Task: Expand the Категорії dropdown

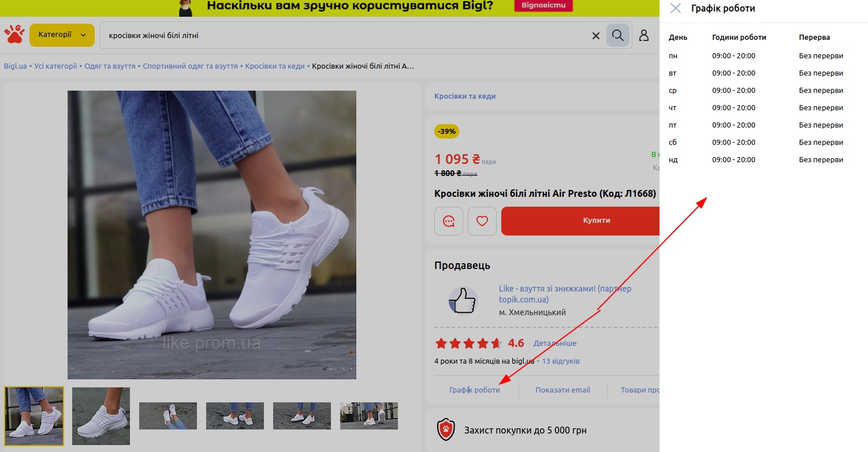Action: 62,35
